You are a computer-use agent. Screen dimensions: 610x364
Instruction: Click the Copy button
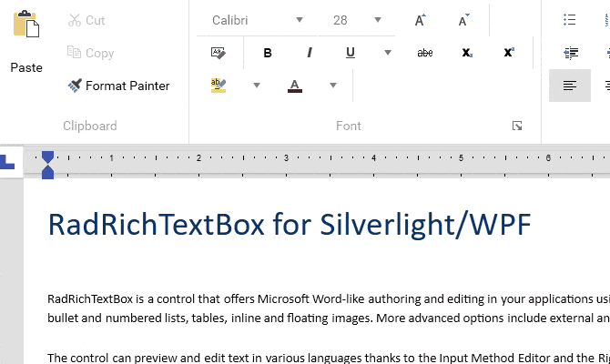coord(90,53)
